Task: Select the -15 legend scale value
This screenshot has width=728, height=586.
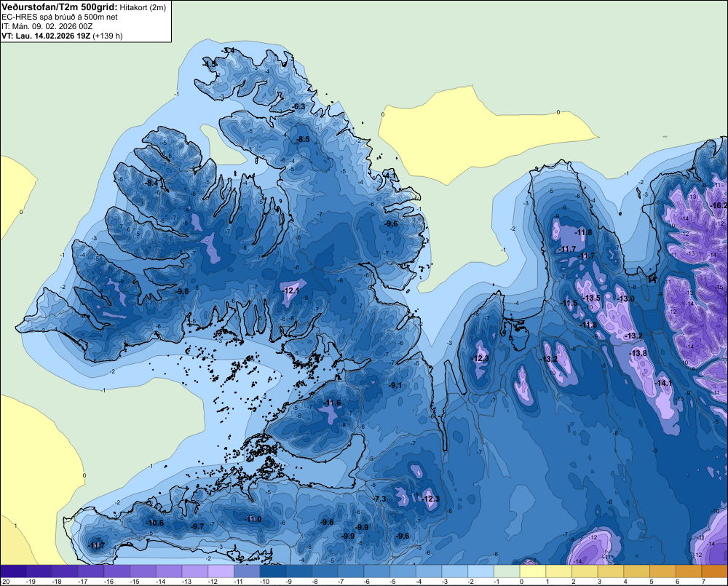Action: (x=135, y=582)
